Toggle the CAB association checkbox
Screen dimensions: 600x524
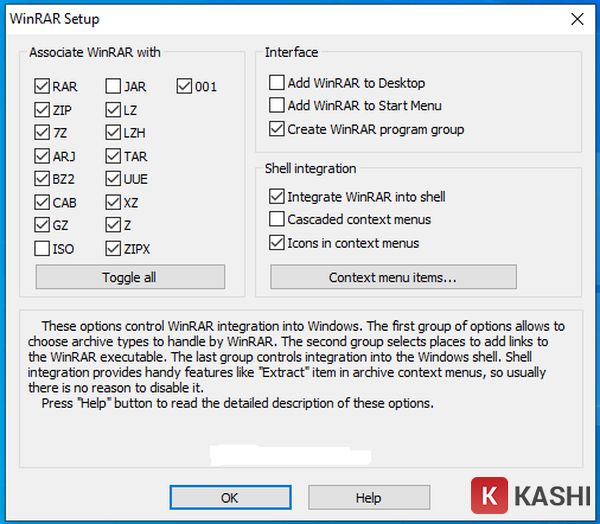(x=42, y=202)
